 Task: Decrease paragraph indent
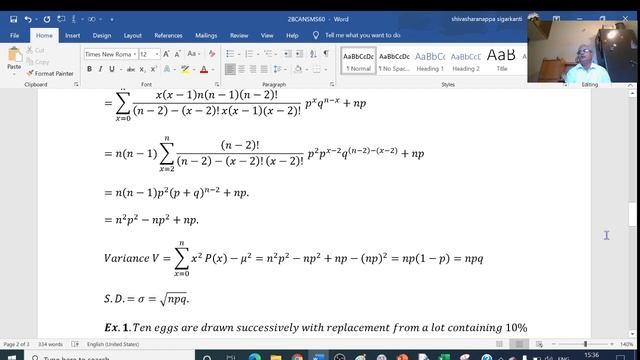point(287,54)
